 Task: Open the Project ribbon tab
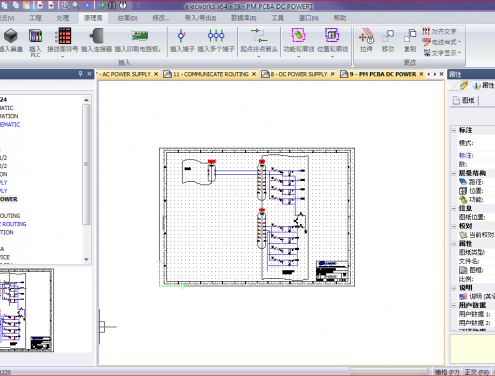point(35,18)
